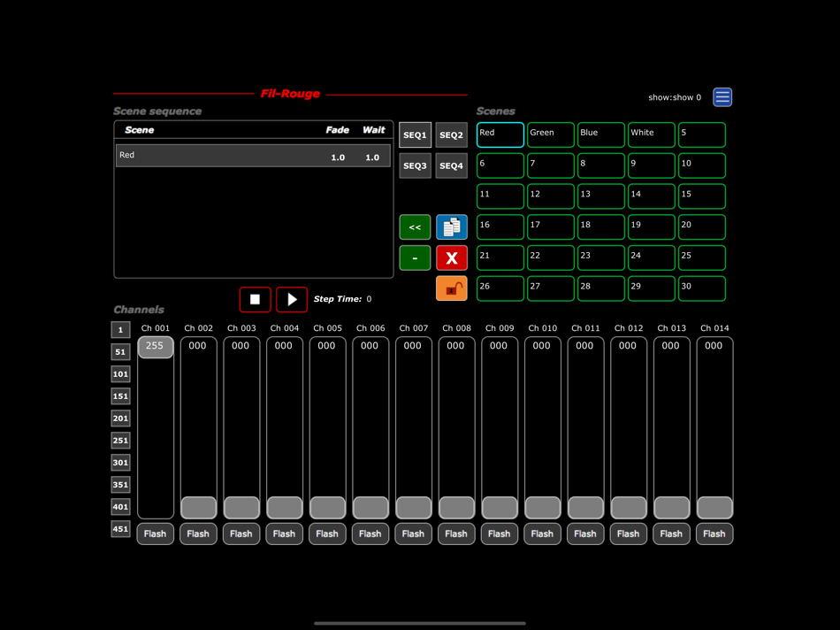Click Ch 001 fader handle at 255

(156, 347)
